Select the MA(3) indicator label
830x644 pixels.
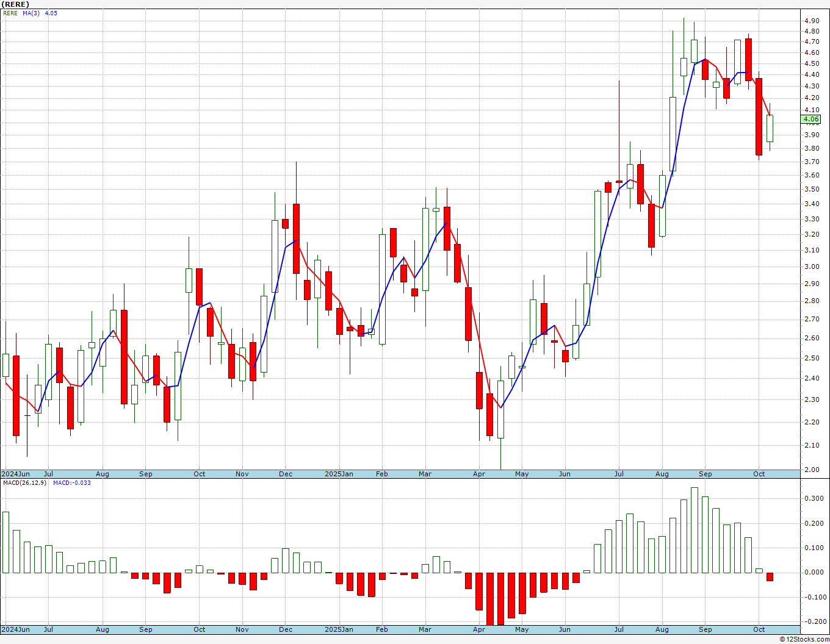(x=31, y=13)
